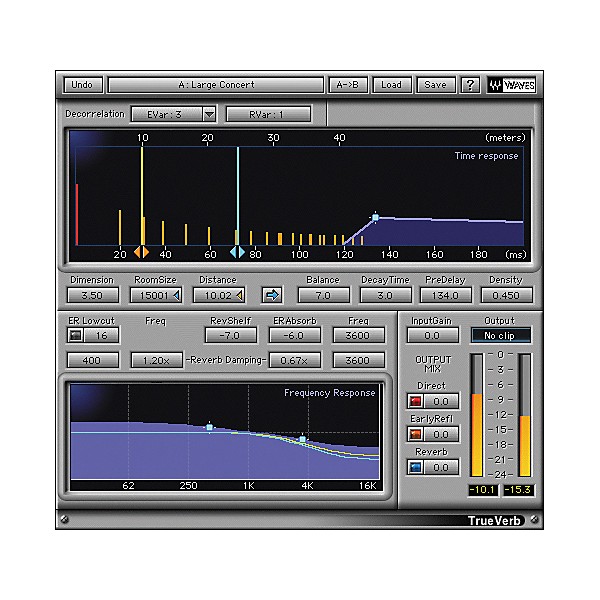Click the ER Lowcut value 16

point(101,336)
